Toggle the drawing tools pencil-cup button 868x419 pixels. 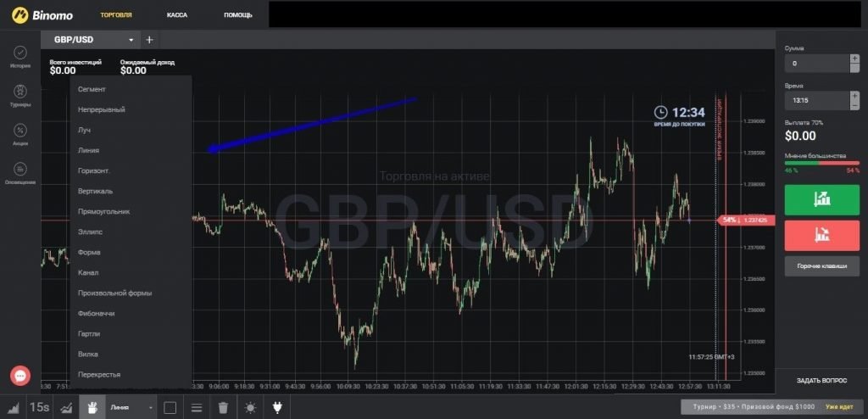click(92, 407)
